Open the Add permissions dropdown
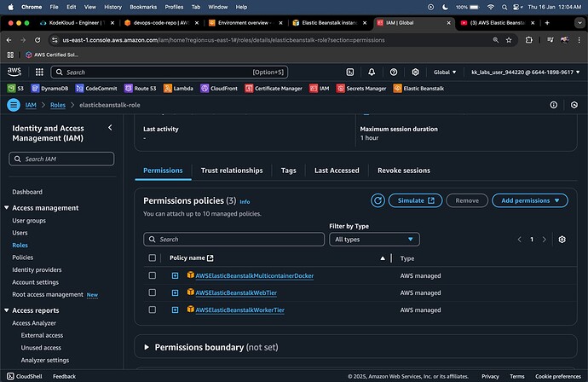This screenshot has height=382, width=588. pyautogui.click(x=529, y=200)
